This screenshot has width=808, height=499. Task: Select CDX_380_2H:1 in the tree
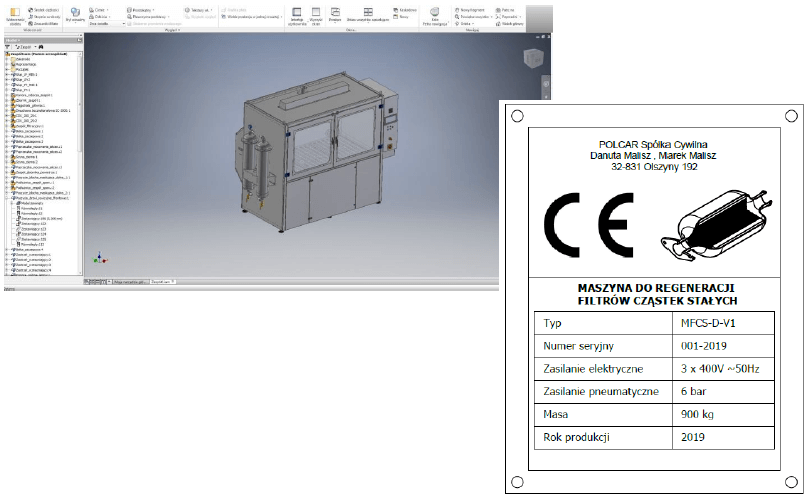25,115
